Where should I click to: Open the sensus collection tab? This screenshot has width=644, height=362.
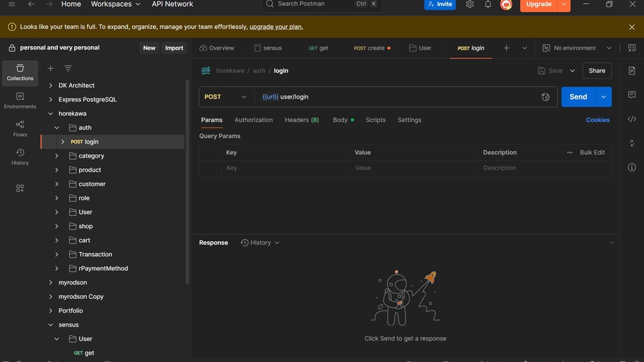pos(268,48)
